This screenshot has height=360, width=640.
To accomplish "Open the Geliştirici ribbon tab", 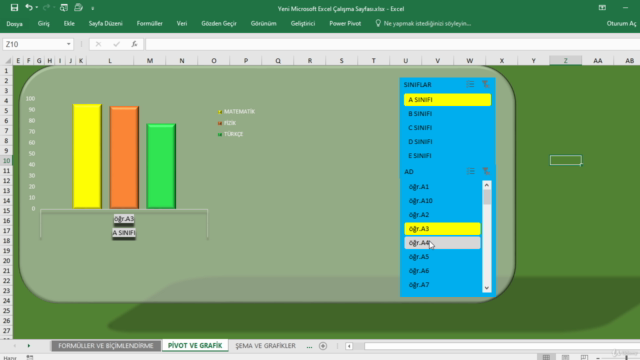I will pyautogui.click(x=302, y=24).
